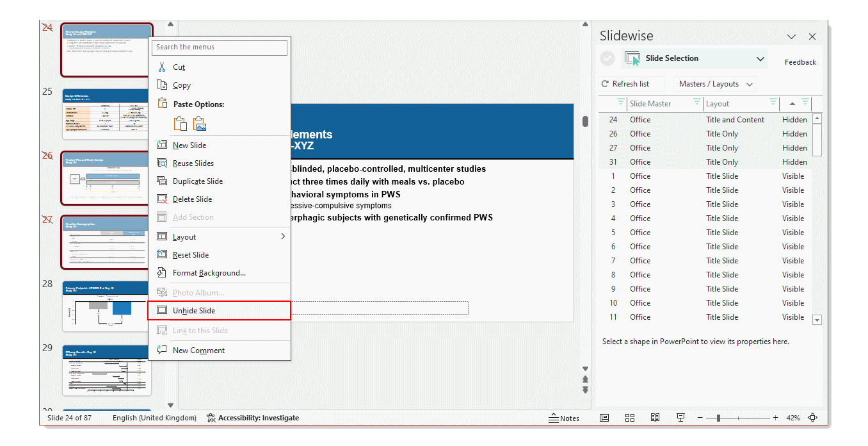868x446 pixels.
Task: Open the Accessibility Investigate checker
Action: click(x=253, y=417)
